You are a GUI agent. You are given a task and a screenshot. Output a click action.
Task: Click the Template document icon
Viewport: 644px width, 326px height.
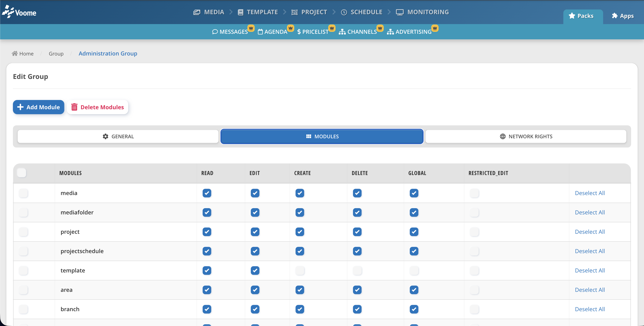pyautogui.click(x=240, y=12)
